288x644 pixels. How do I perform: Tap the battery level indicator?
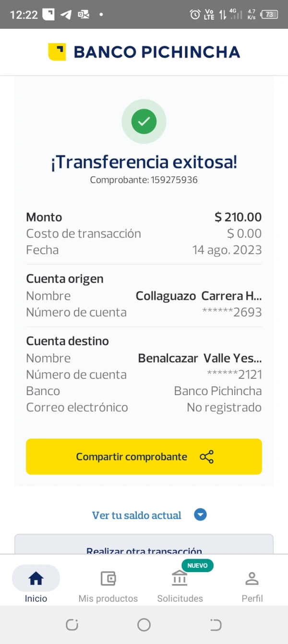pyautogui.click(x=270, y=14)
